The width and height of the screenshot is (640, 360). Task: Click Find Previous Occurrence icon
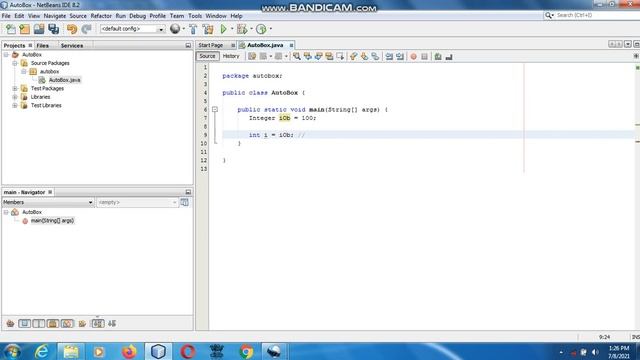(307, 56)
